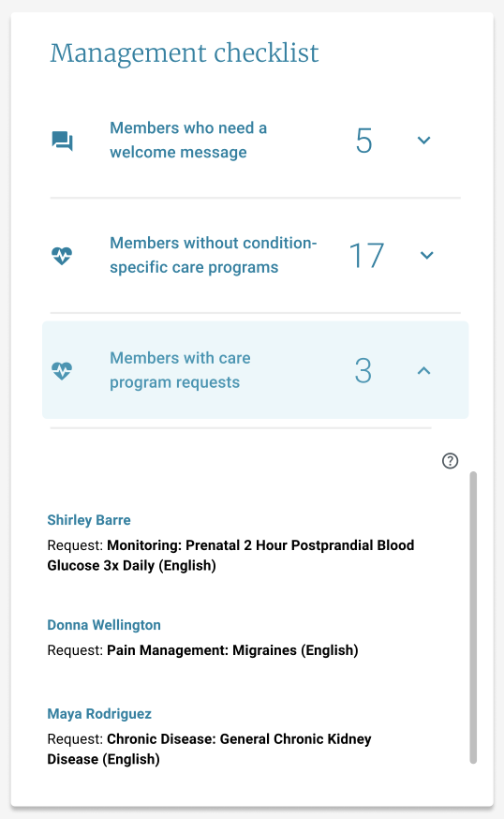Click the count 3 for program requests
Screen dimensions: 504x819
[363, 371]
